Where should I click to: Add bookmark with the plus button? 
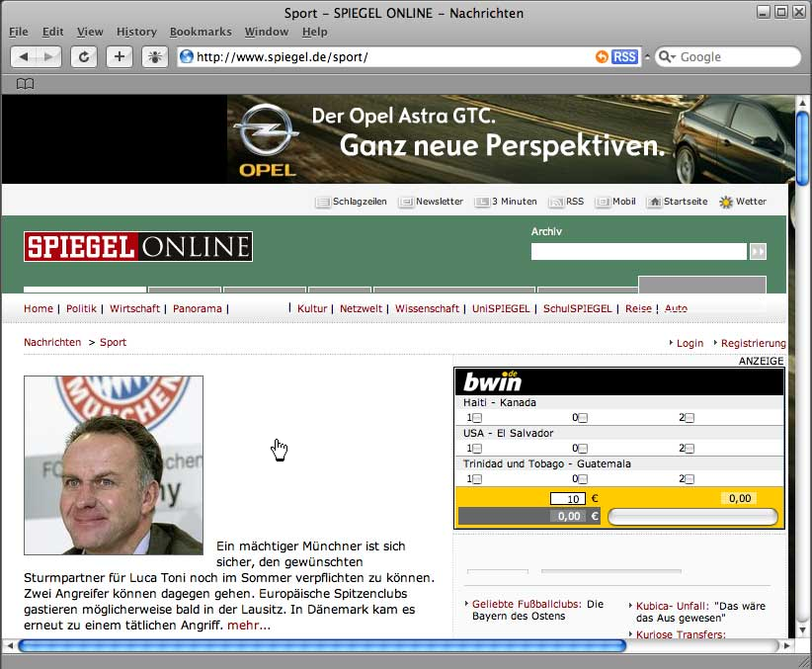[120, 56]
